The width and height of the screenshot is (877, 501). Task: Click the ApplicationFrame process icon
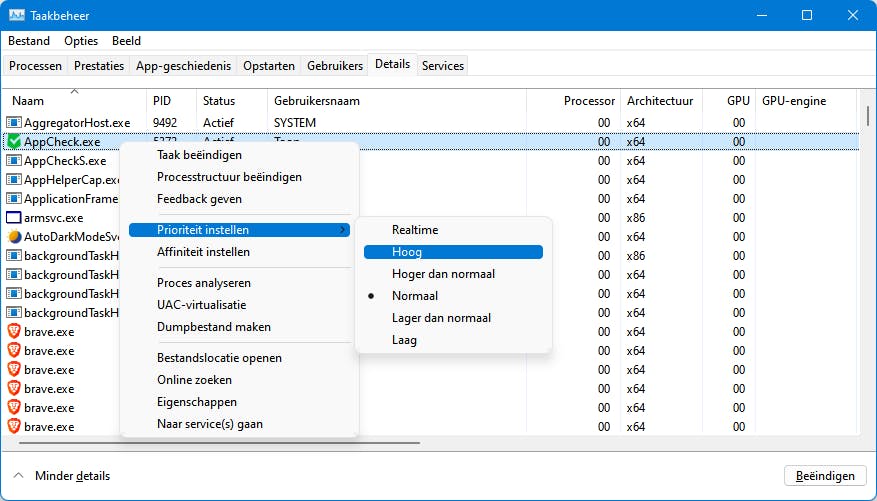14,199
